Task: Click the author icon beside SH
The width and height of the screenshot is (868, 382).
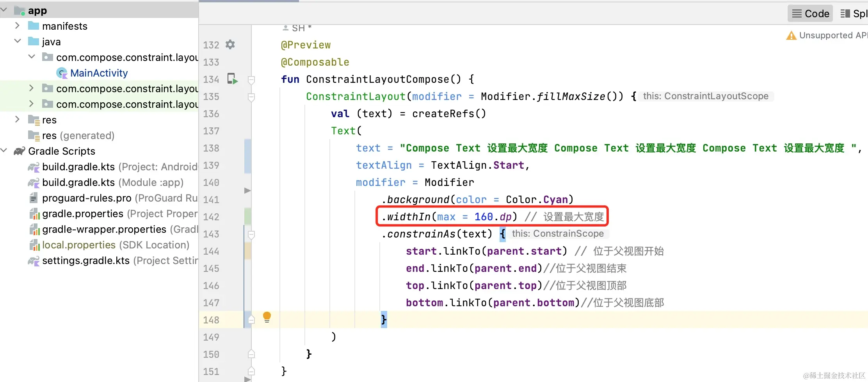Action: (285, 28)
